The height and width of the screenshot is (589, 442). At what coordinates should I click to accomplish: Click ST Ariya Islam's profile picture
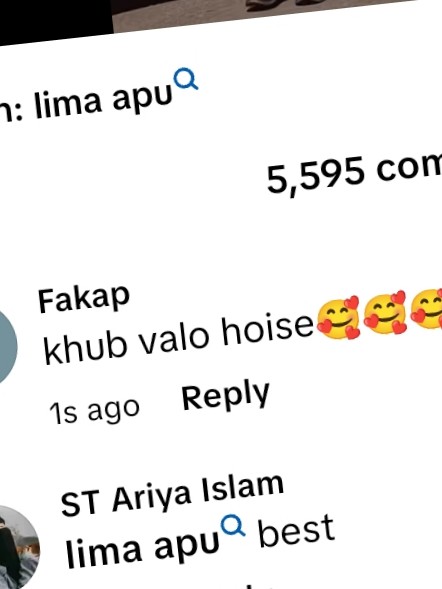click(19, 548)
